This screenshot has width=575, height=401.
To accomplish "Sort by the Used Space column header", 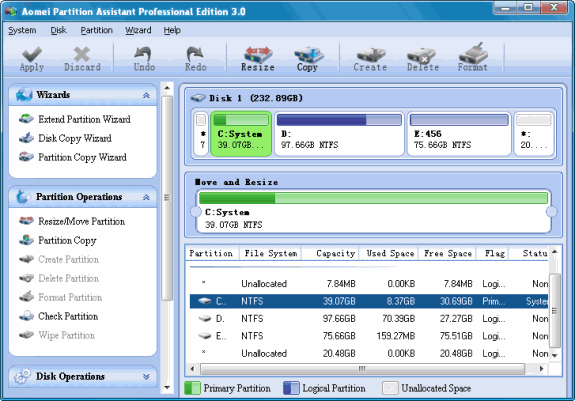I will point(388,253).
